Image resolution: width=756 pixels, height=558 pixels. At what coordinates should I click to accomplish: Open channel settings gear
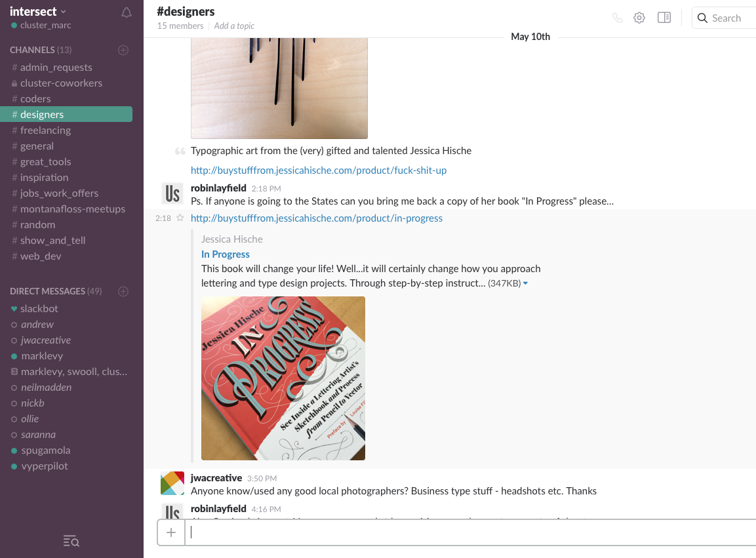pyautogui.click(x=639, y=18)
